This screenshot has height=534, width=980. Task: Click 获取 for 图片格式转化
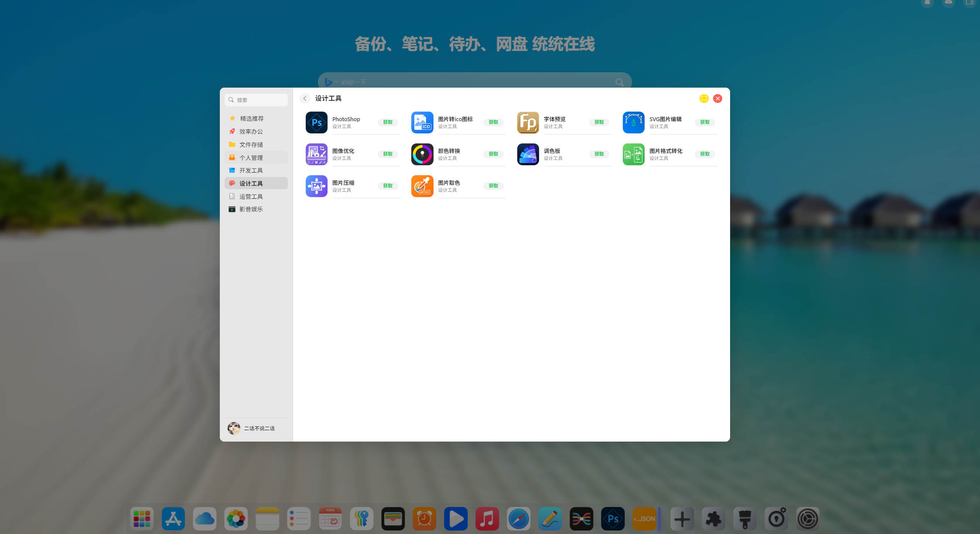[x=705, y=154]
